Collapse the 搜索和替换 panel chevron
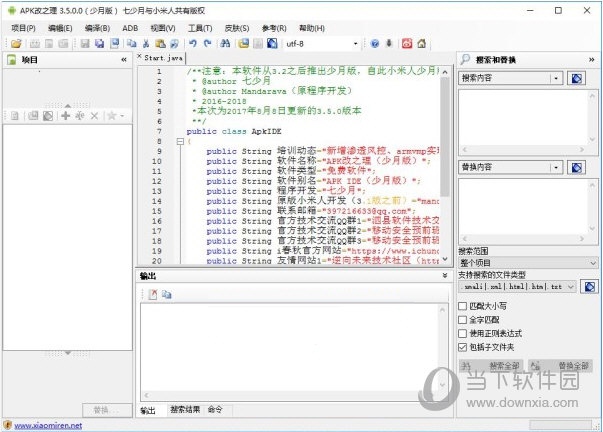Viewport: 603px width, 432px height. click(591, 60)
